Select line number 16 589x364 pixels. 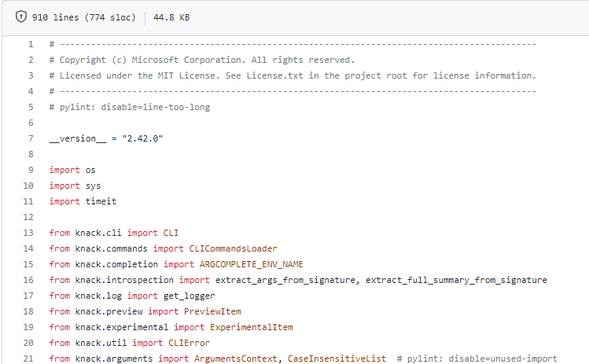coord(28,280)
